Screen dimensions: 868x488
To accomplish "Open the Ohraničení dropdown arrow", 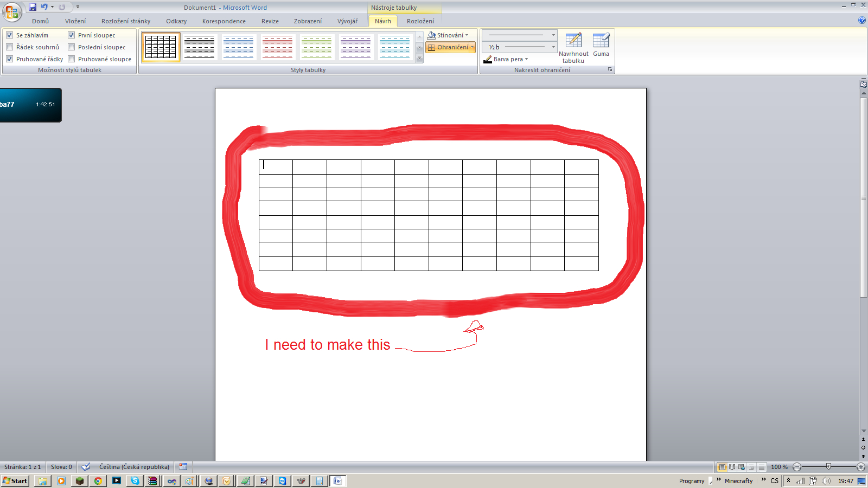I will pos(472,47).
